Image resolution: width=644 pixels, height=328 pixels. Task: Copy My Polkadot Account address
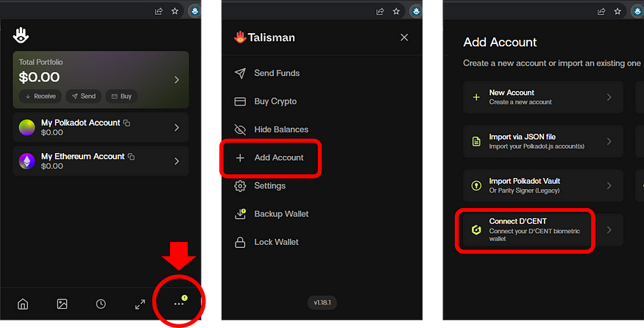pos(127,123)
